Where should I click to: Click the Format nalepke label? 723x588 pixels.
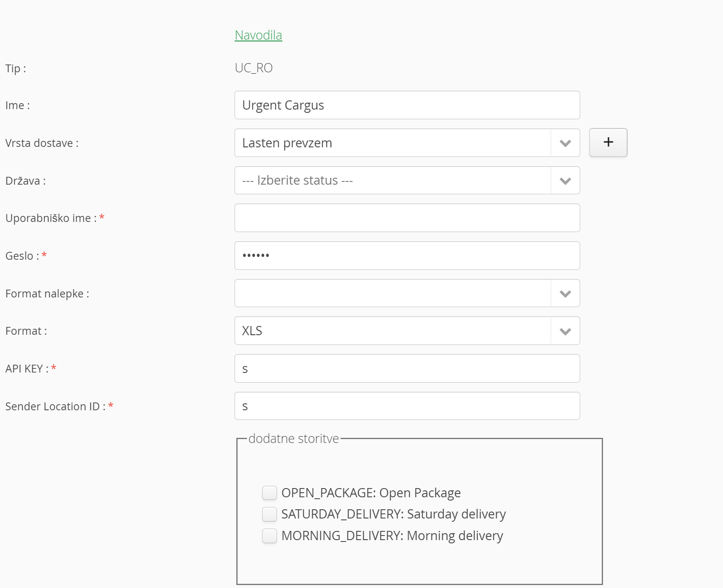coord(47,294)
